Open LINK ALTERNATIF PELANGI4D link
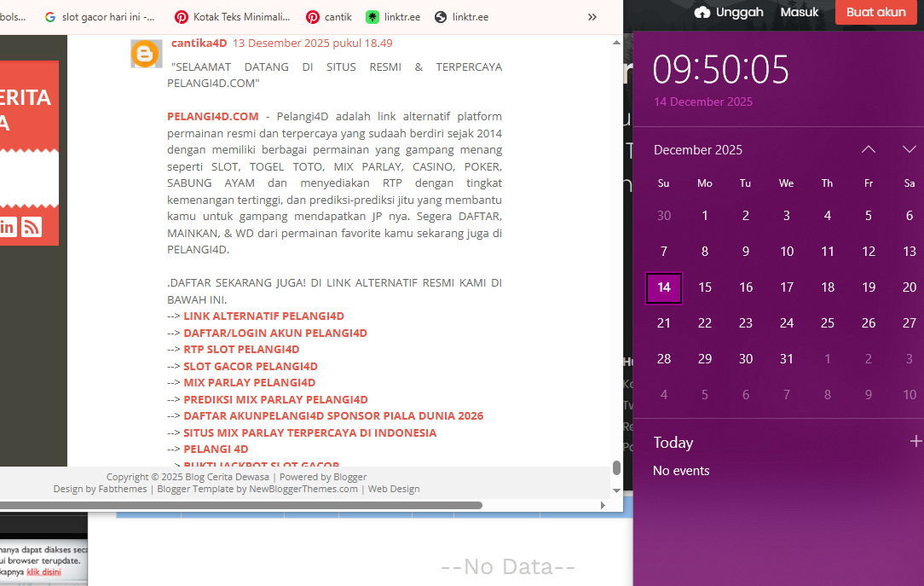924x586 pixels. [x=263, y=316]
